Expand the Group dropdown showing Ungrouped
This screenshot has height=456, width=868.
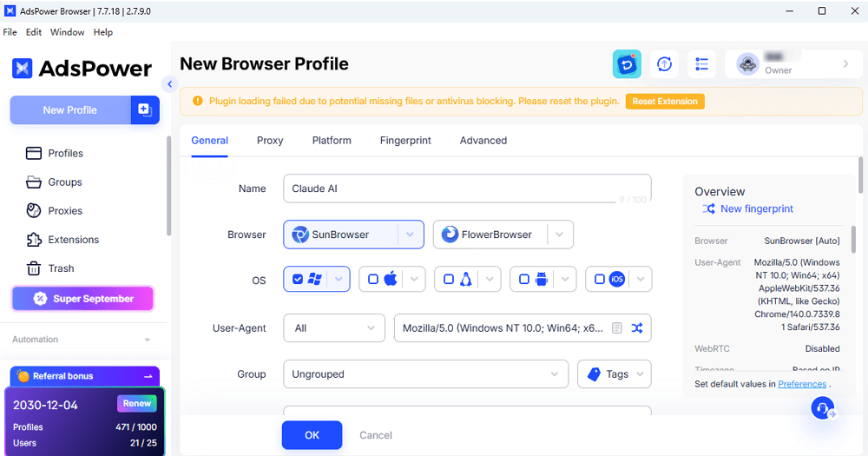(425, 374)
